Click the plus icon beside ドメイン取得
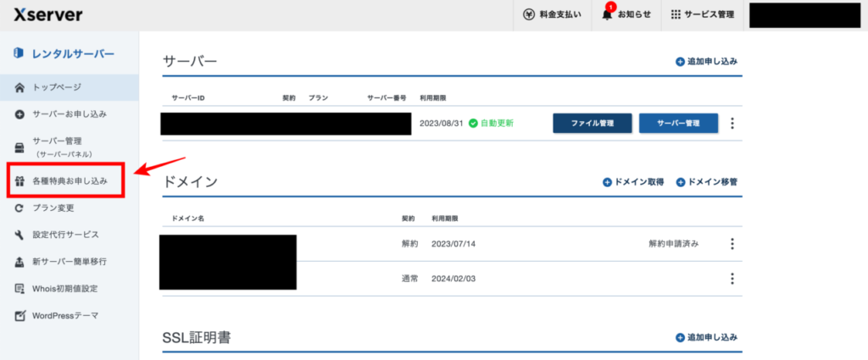This screenshot has height=360, width=868. (607, 182)
